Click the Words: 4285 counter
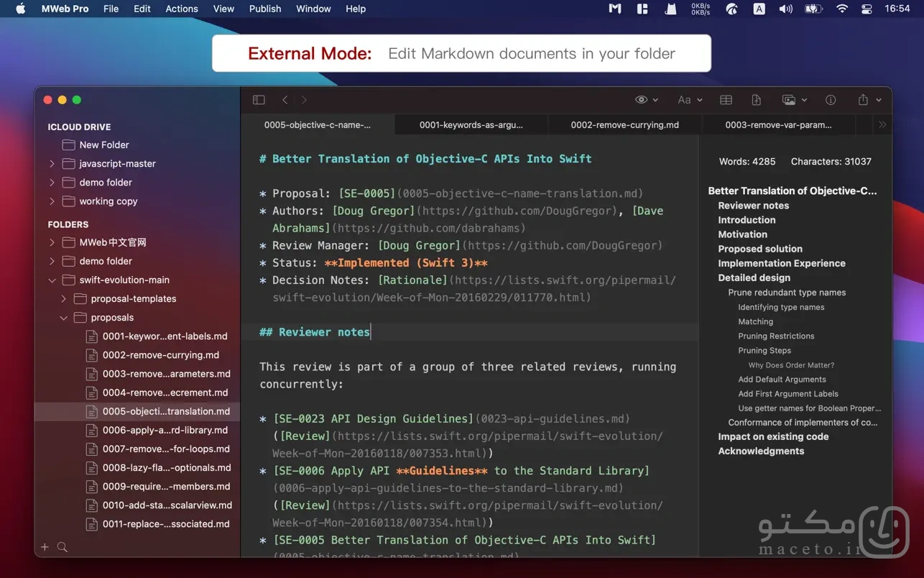 [x=747, y=162]
